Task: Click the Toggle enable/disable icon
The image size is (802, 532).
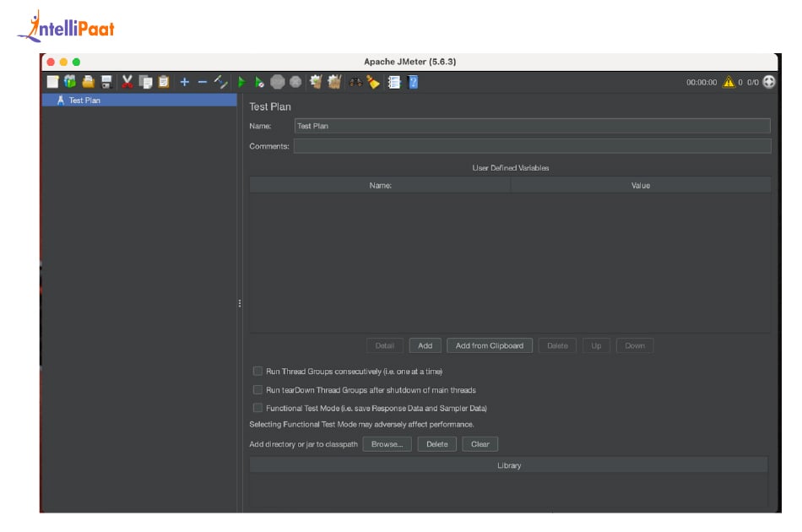Action: click(x=220, y=82)
